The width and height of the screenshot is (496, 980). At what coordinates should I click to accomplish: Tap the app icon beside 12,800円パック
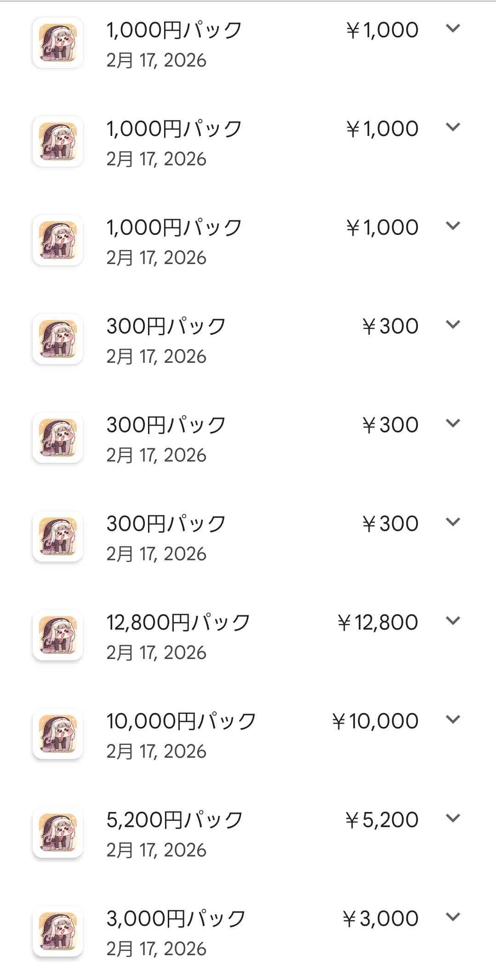(x=58, y=635)
